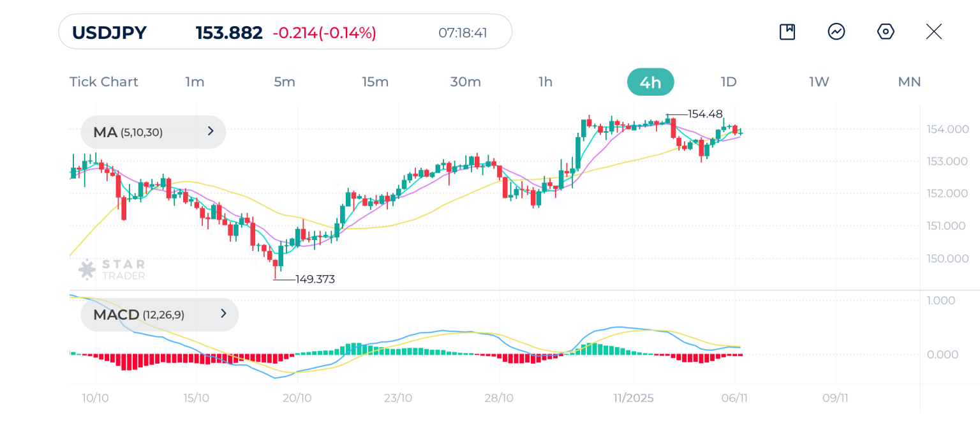
Task: Close the chart with X icon
Action: 933,32
